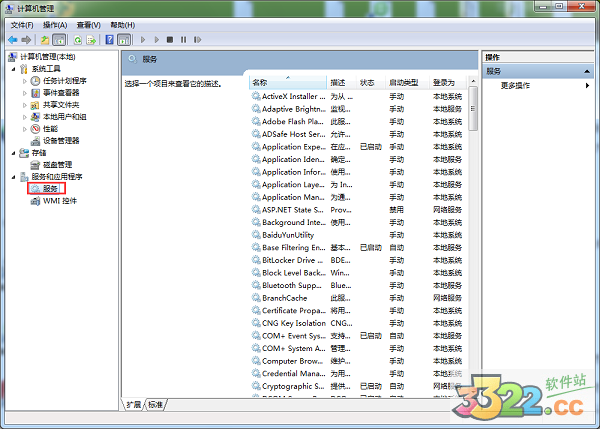
Task: Select the ADSafe Host Service row
Action: 358,134
